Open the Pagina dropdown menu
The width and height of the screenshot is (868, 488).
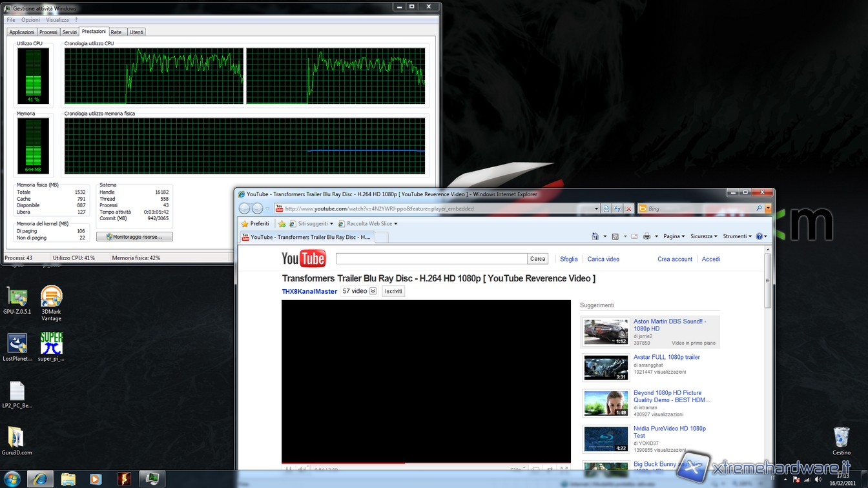point(674,236)
